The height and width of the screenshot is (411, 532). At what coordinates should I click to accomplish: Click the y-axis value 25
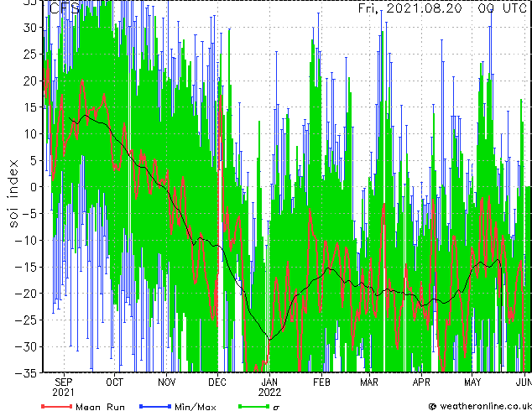coord(30,54)
